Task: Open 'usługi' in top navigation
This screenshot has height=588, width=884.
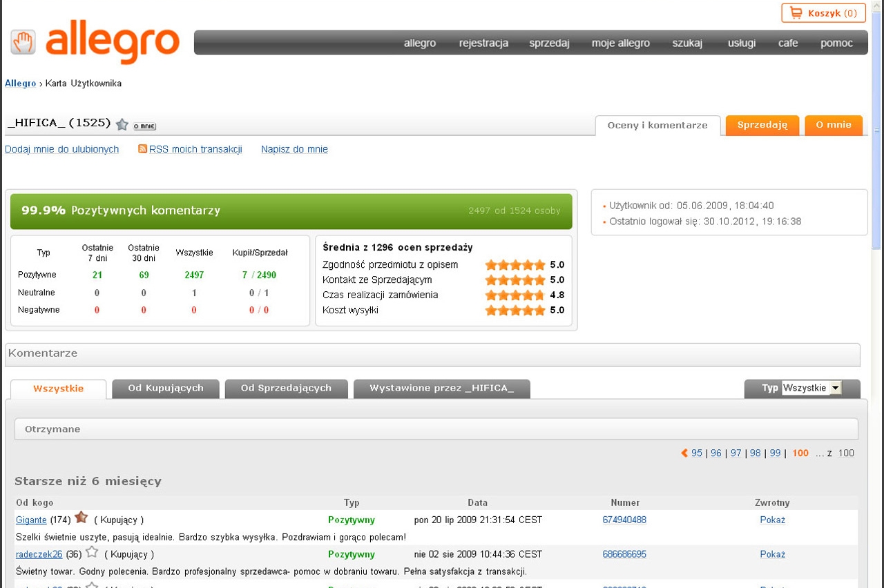Action: [742, 43]
